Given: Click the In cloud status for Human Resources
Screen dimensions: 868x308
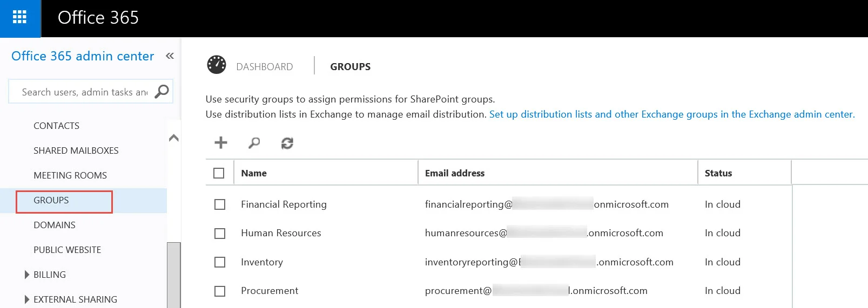Looking at the screenshot, I should (723, 233).
